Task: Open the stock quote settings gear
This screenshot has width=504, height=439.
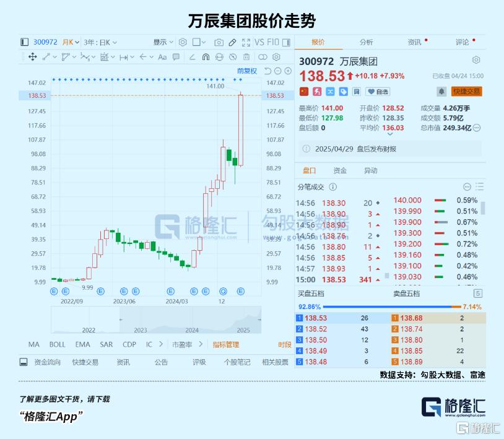Action: pyautogui.click(x=476, y=60)
